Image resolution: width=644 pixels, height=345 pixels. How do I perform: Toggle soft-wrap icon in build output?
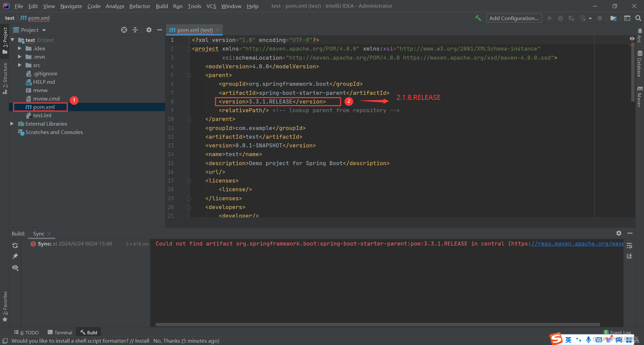click(x=629, y=246)
